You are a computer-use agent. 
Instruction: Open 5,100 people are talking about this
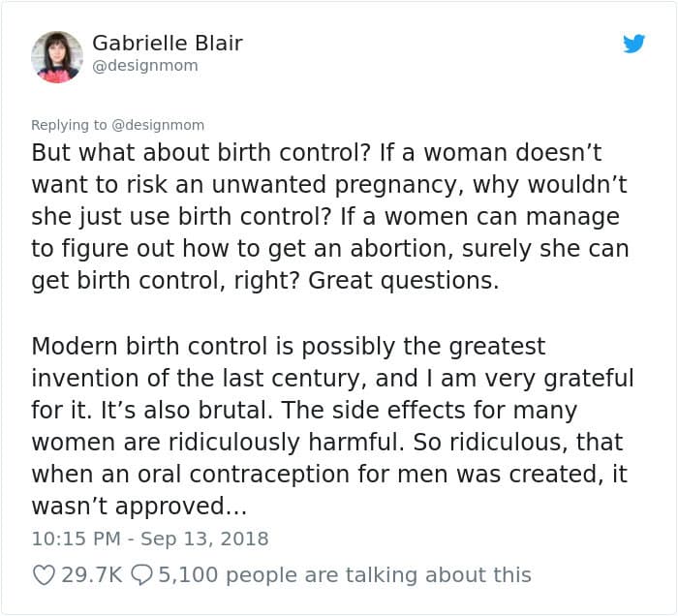point(345,575)
